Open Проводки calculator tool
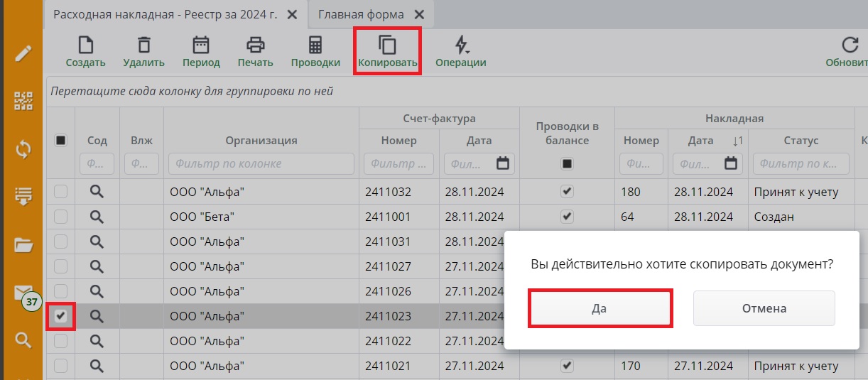This screenshot has width=868, height=380. 315,46
